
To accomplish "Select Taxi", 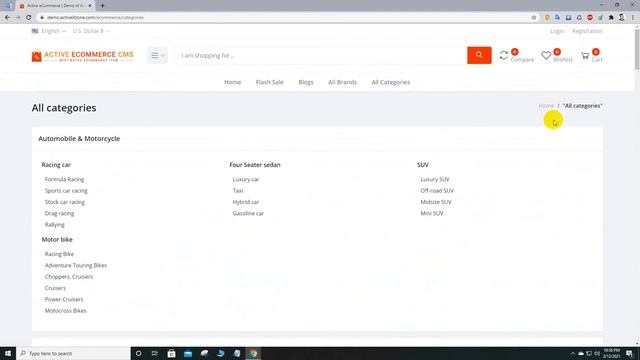I will [238, 191].
